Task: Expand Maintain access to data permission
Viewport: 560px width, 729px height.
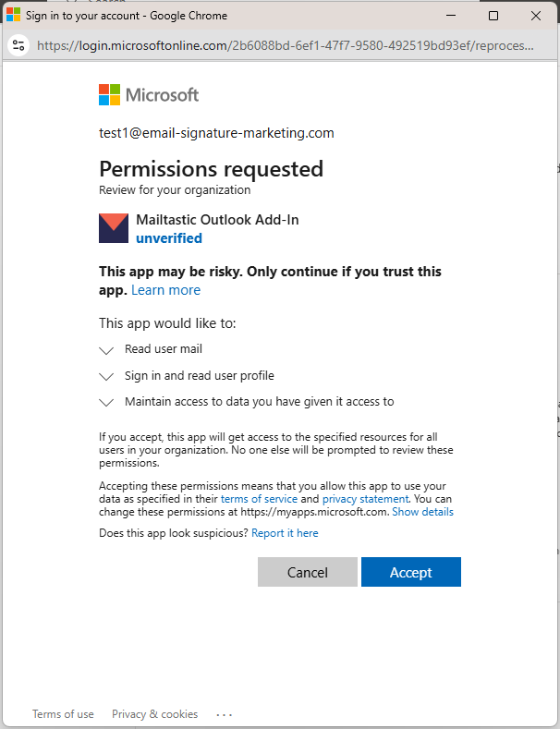Action: point(106,403)
